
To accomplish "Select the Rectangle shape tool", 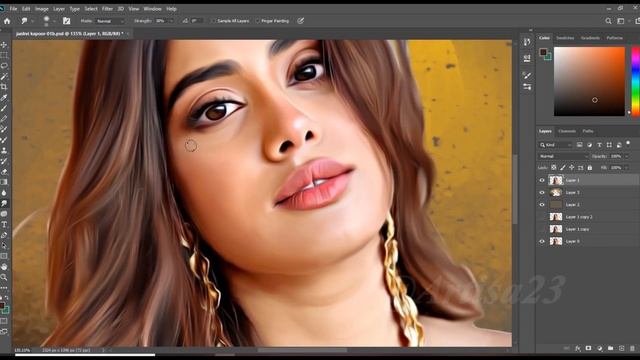I will [x=4, y=256].
